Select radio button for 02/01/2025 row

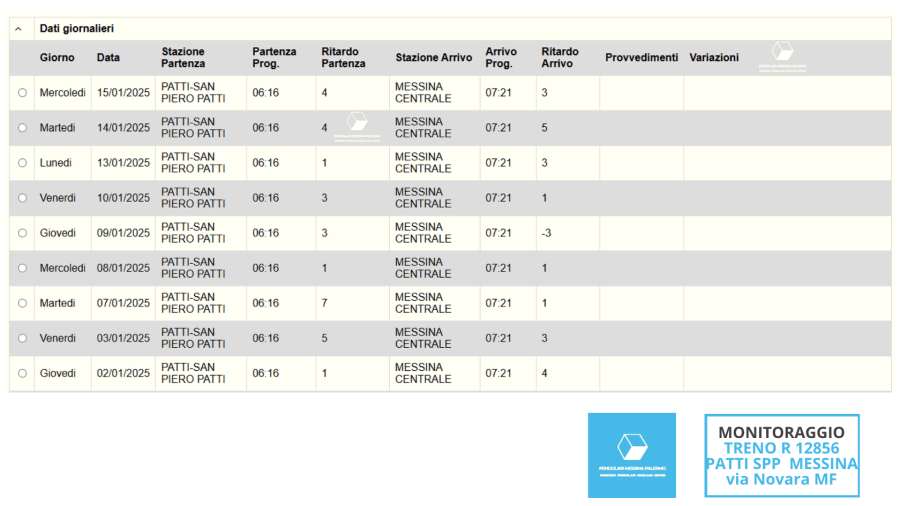(23, 373)
